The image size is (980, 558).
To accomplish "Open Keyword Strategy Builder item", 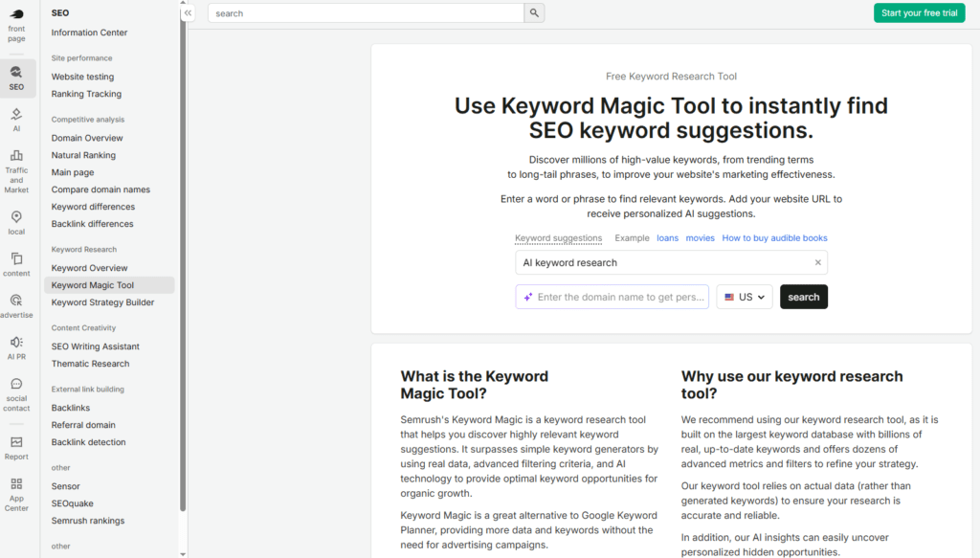I will [x=102, y=302].
